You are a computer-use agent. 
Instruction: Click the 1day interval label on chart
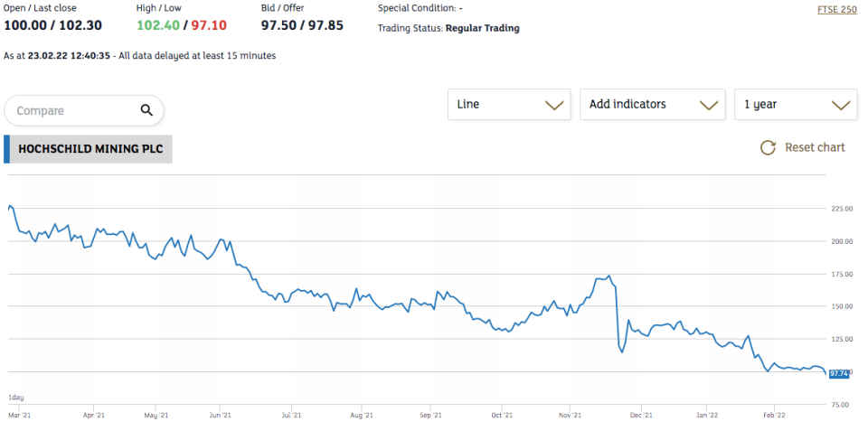(x=17, y=398)
